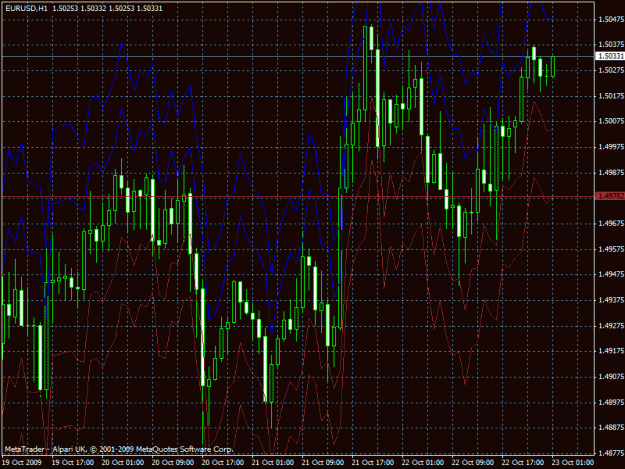The image size is (625, 469).
Task: Click the 1.48775 price scale value
Action: click(611, 453)
